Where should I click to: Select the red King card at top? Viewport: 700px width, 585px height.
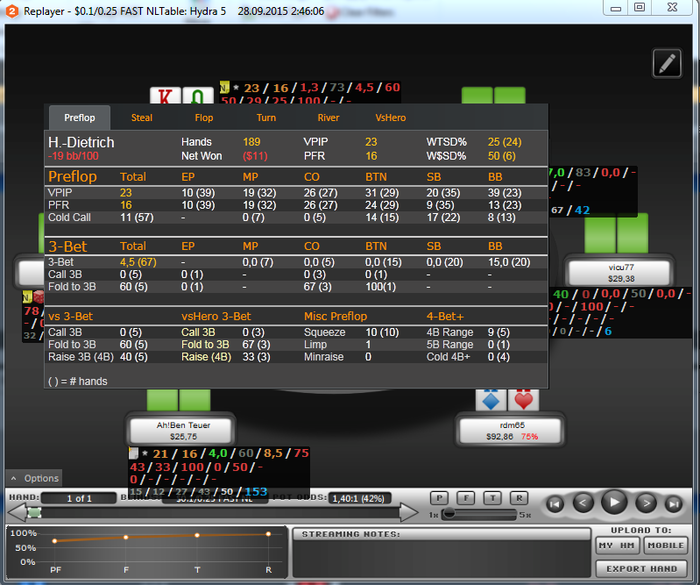point(165,96)
